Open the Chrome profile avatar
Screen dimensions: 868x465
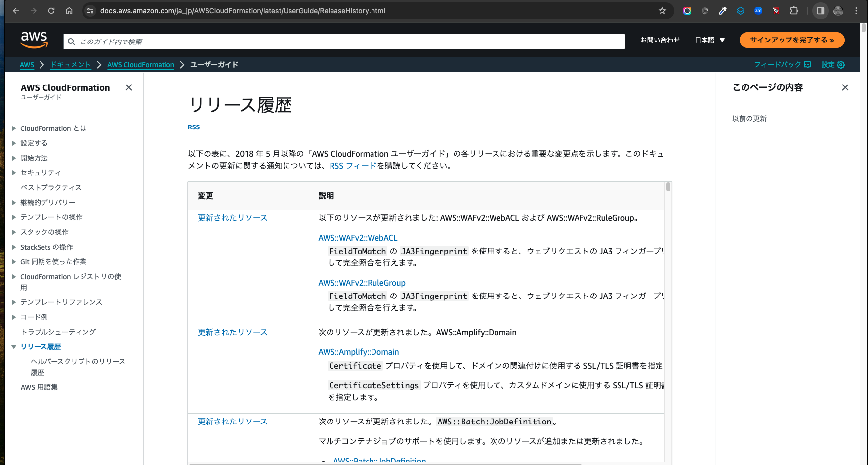point(838,11)
